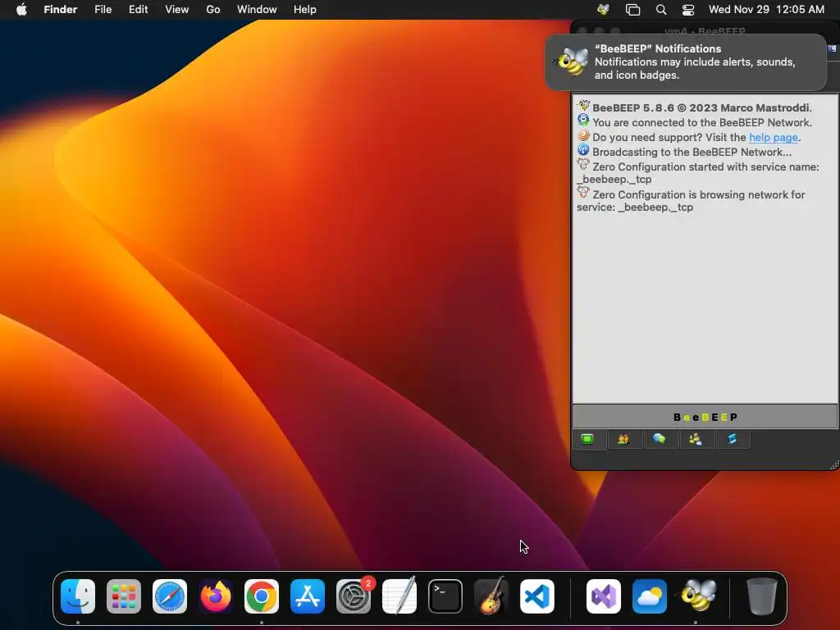Open the BeeBEEP saved chats tab with blue book icon
This screenshot has height=630, width=840.
pyautogui.click(x=732, y=440)
